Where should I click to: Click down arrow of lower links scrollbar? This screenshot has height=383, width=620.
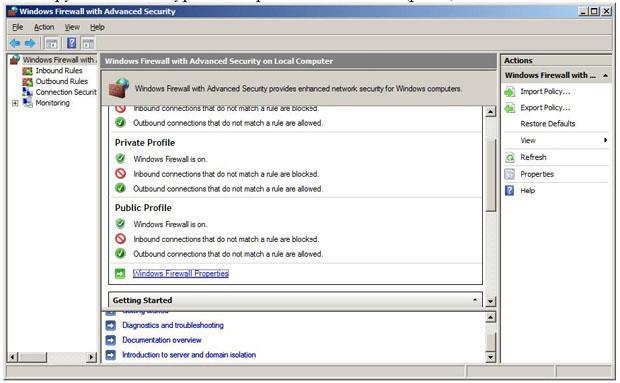click(490, 358)
